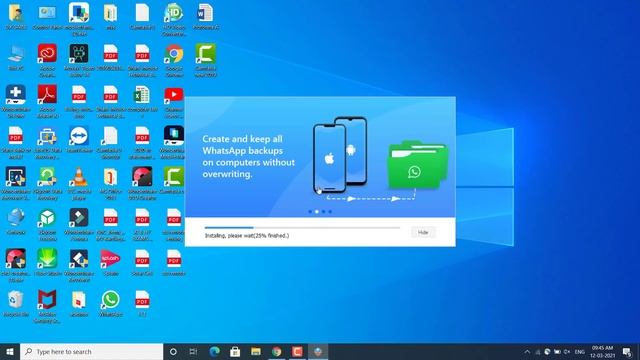Open the YouTube shortcut on desktop
Screen dimensions: 640x360
click(174, 101)
